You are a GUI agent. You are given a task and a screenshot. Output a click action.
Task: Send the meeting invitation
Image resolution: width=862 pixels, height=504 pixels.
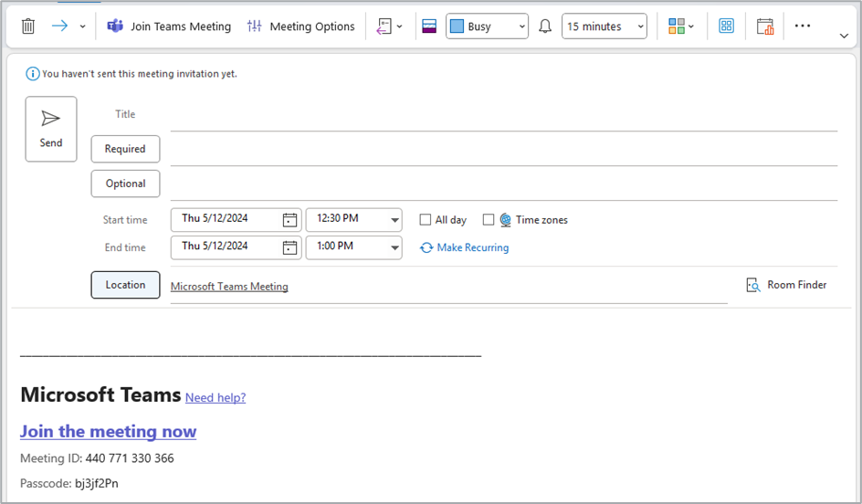pos(51,129)
